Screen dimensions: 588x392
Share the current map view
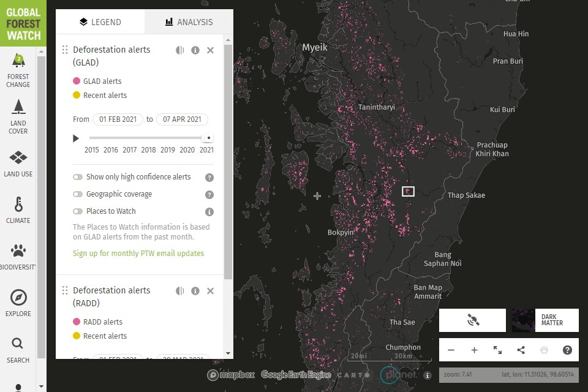coord(521,350)
